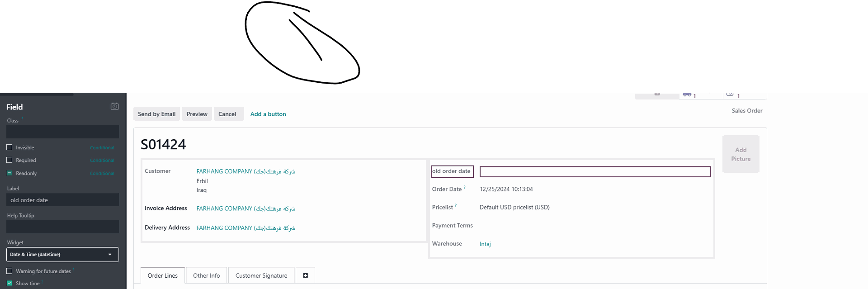Open the Other Info tab
Viewport: 868px width, 289px height.
[x=207, y=275]
